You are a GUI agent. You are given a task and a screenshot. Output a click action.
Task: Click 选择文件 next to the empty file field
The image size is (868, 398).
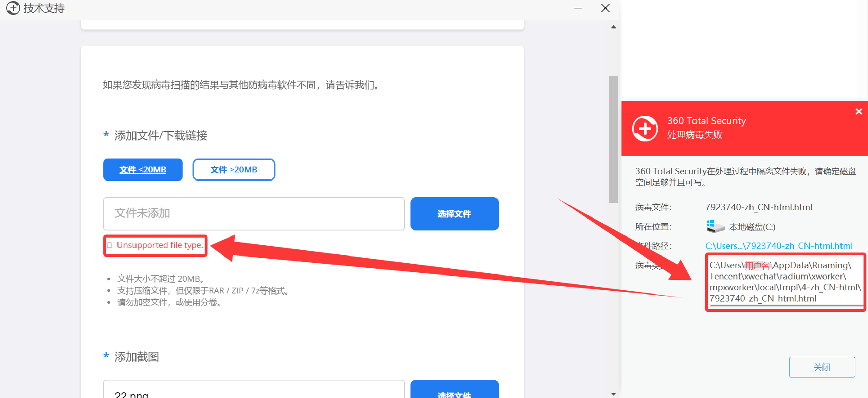point(454,214)
